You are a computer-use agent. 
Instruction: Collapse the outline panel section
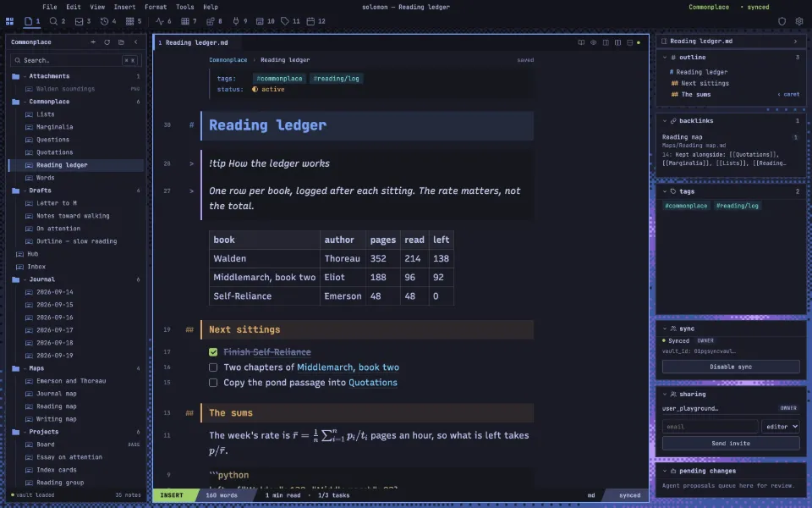[665, 58]
